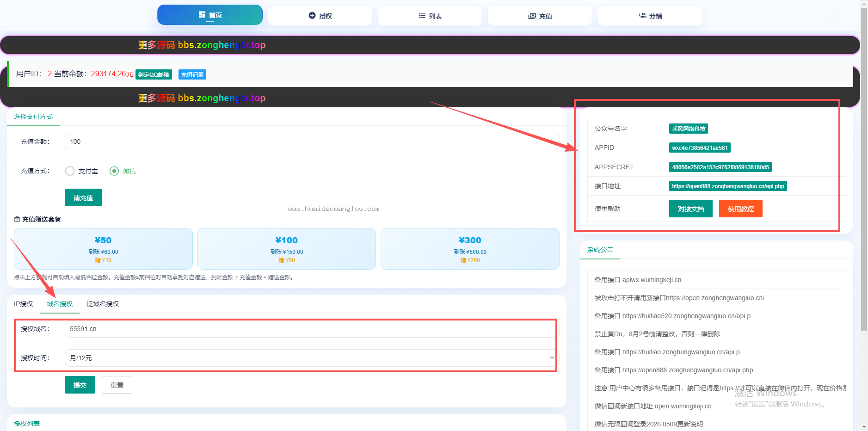This screenshot has height=431, width=868.
Task: Click the 授权域名 input field
Action: [x=312, y=329]
